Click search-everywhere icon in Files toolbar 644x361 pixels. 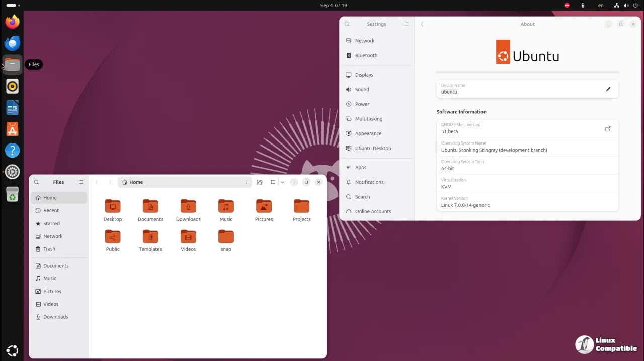point(260,182)
